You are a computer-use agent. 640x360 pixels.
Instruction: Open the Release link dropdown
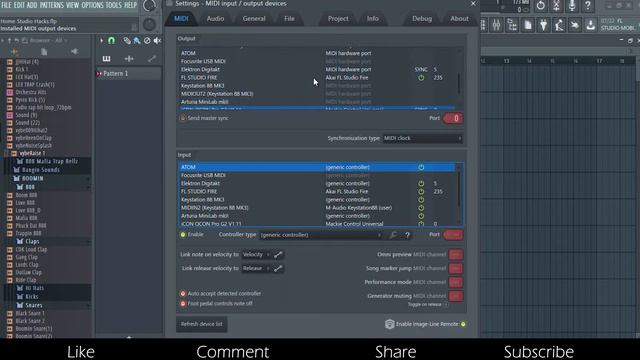(x=257, y=269)
